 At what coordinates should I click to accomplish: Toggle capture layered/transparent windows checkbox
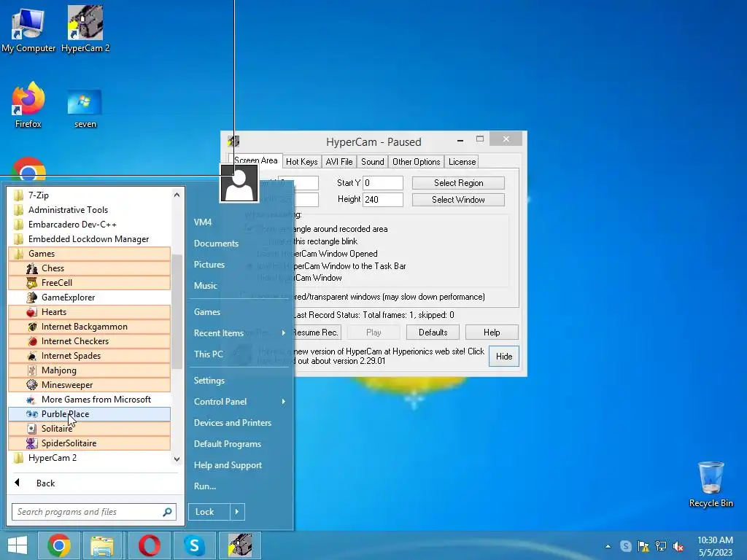pos(245,297)
